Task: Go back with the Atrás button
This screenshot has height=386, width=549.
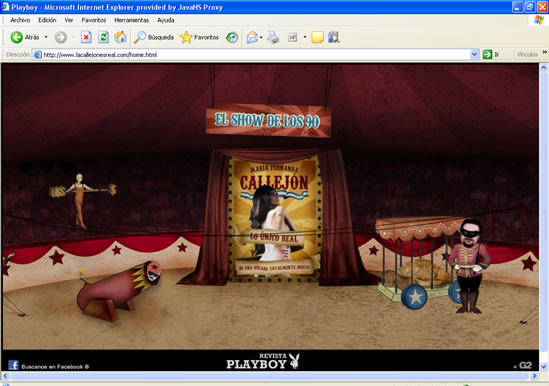Action: [x=25, y=37]
